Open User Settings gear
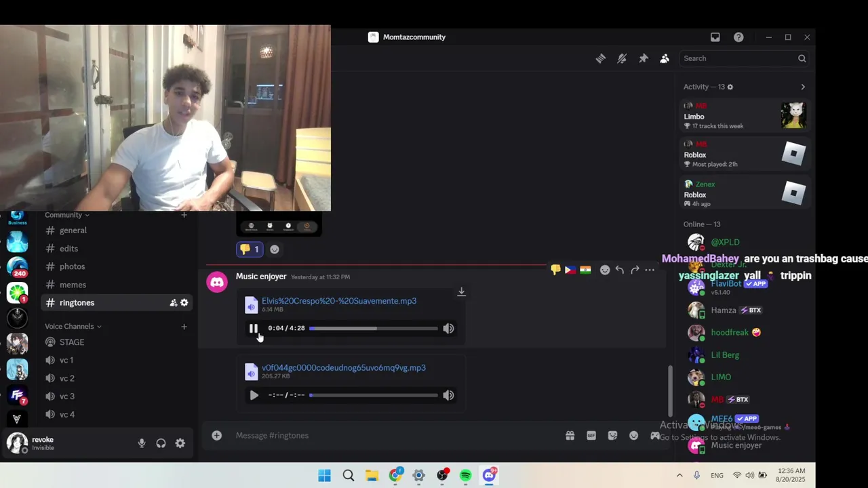The image size is (868, 488). 180,443
